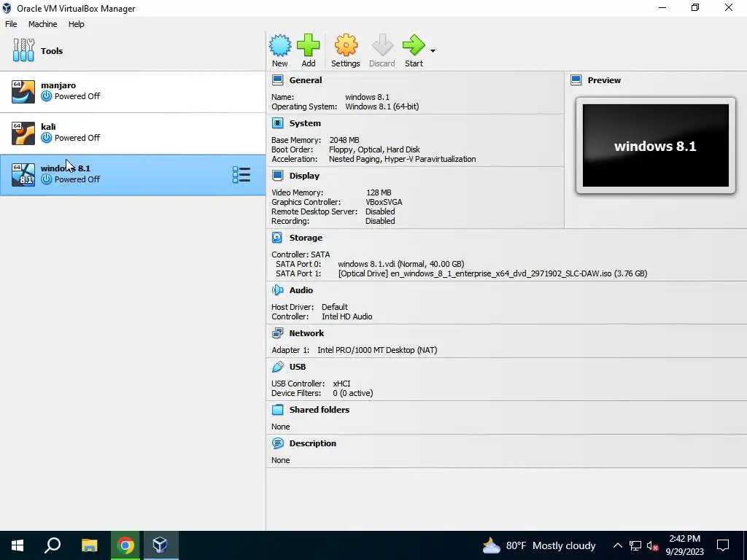747x560 pixels.
Task: Open the File menu
Action: coord(11,24)
